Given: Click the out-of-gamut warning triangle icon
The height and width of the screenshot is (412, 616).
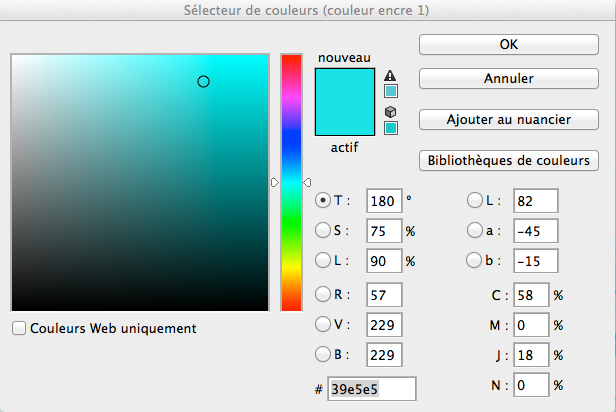Looking at the screenshot, I should 391,75.
